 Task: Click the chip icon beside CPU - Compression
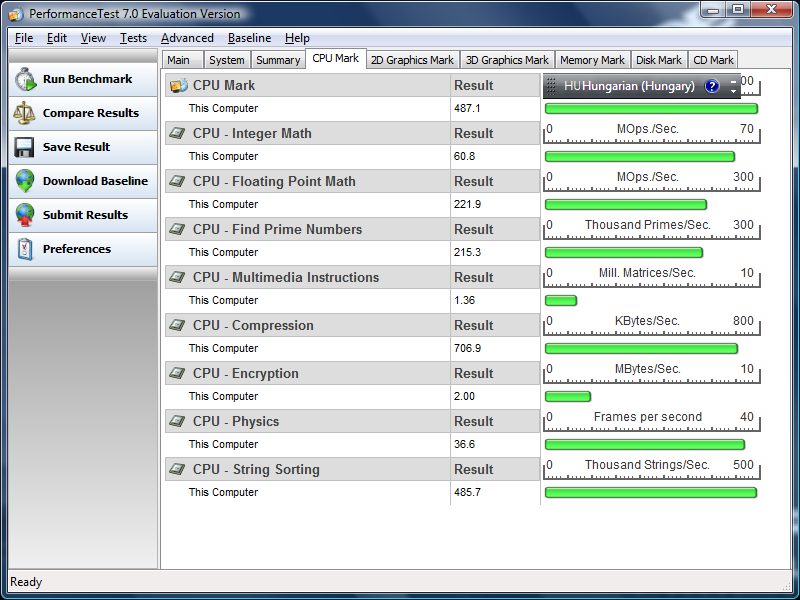pyautogui.click(x=177, y=326)
